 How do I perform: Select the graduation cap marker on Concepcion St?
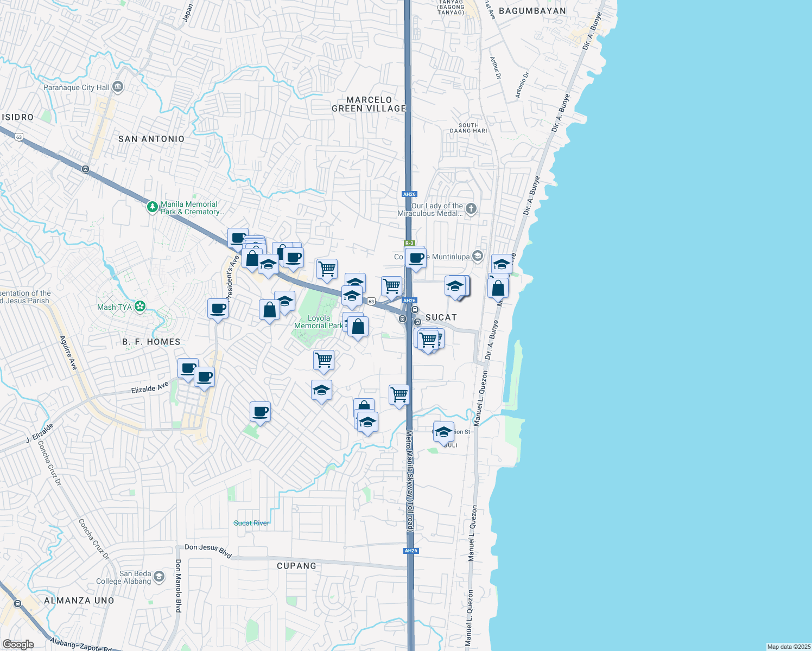[444, 432]
